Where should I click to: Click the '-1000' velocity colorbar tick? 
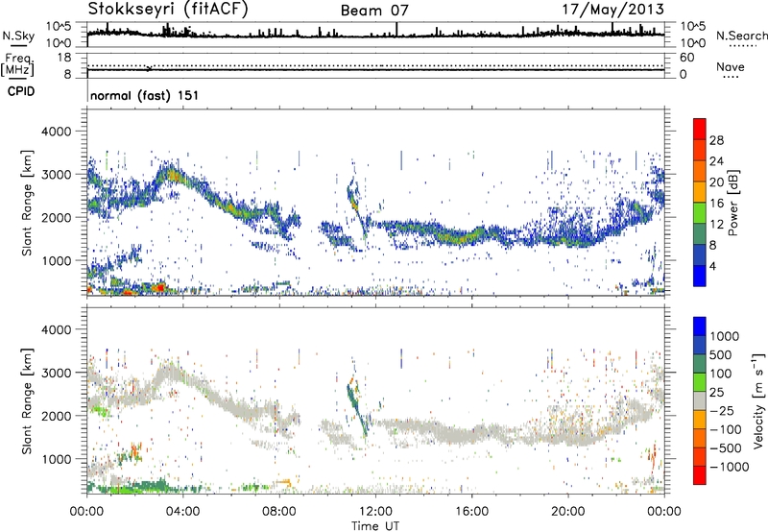(729, 467)
